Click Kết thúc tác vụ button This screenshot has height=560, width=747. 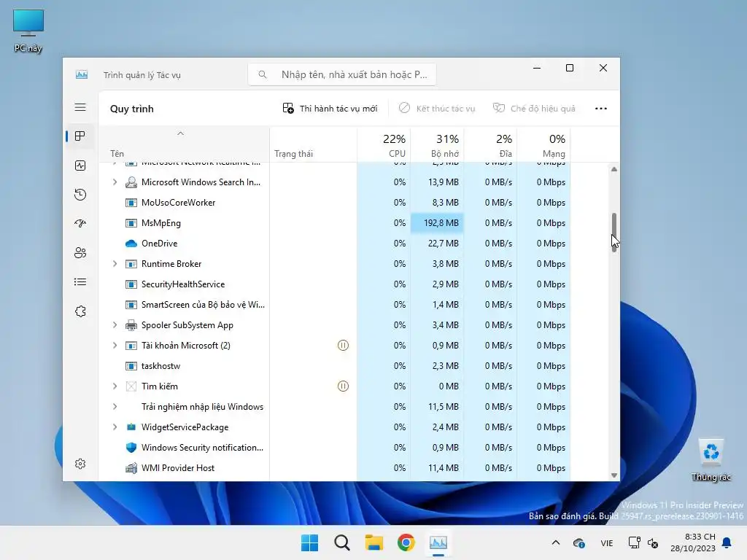[x=437, y=109]
